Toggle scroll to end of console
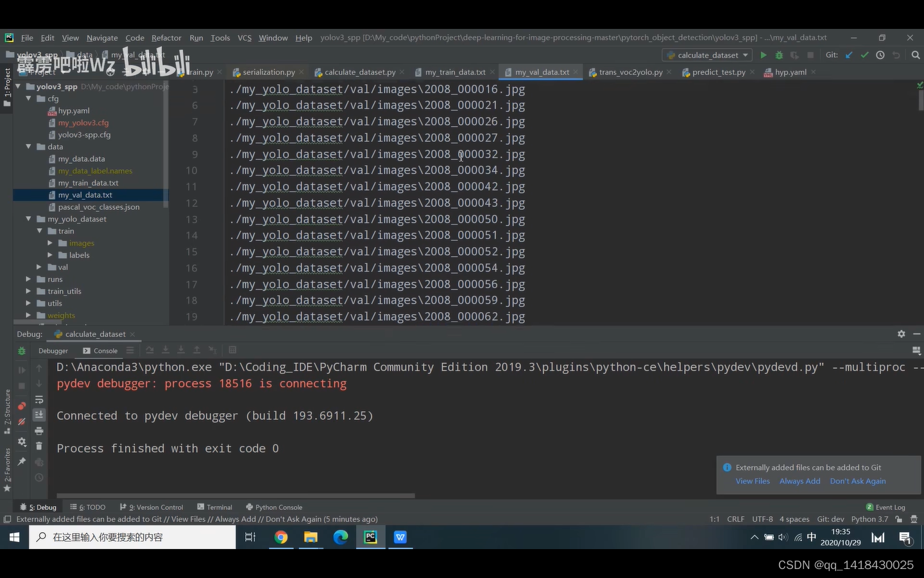924x578 pixels. tap(39, 415)
